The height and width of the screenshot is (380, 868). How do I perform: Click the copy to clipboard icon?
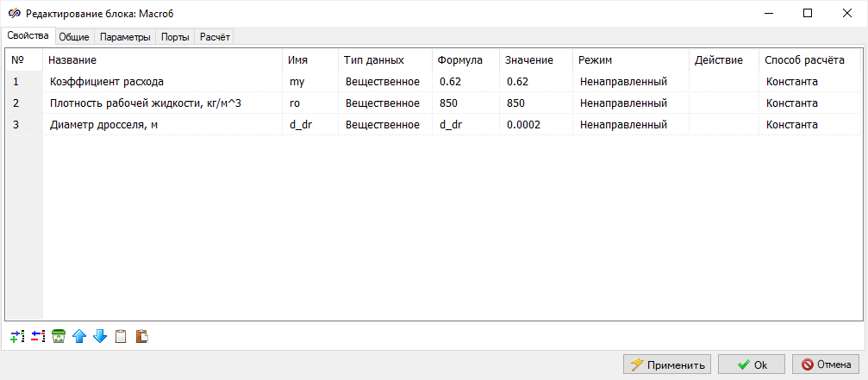click(x=121, y=336)
